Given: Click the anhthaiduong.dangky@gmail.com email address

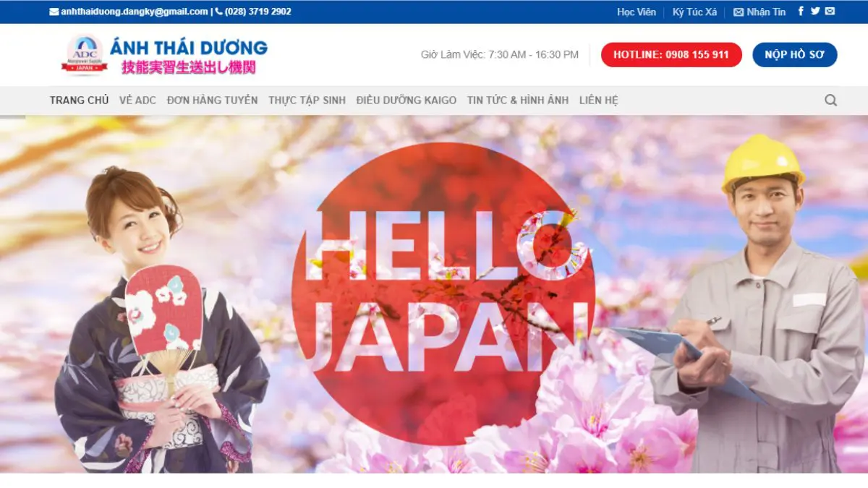Looking at the screenshot, I should point(134,12).
